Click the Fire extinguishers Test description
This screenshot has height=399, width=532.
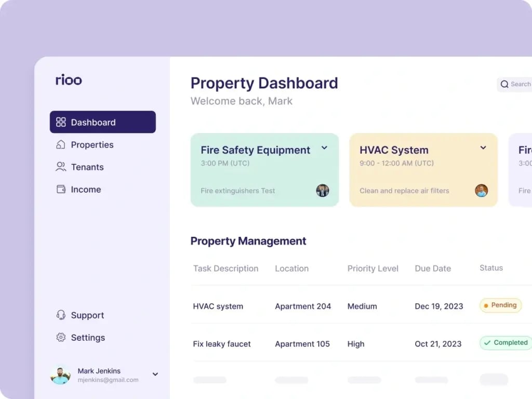(237, 191)
